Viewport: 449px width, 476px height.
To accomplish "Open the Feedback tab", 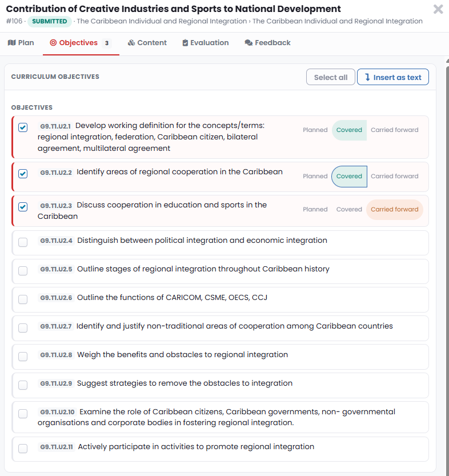I will 267,43.
